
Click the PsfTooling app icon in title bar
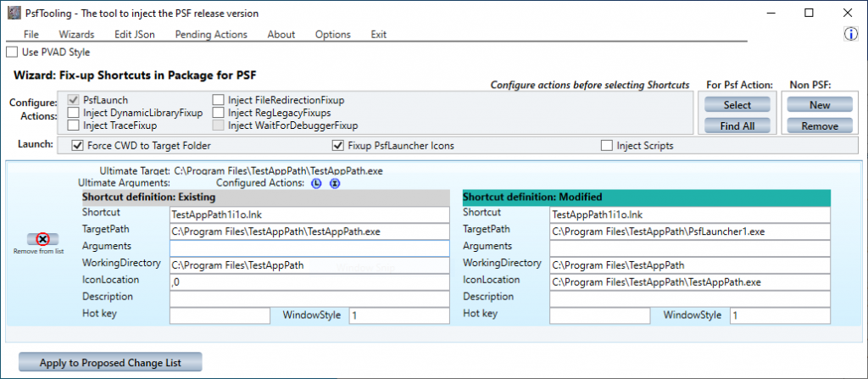tap(14, 14)
